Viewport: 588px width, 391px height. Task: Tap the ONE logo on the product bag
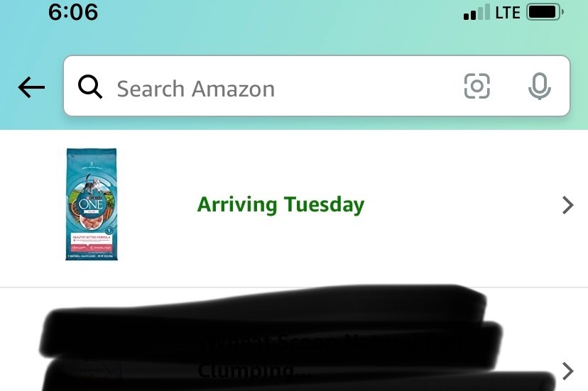[91, 204]
